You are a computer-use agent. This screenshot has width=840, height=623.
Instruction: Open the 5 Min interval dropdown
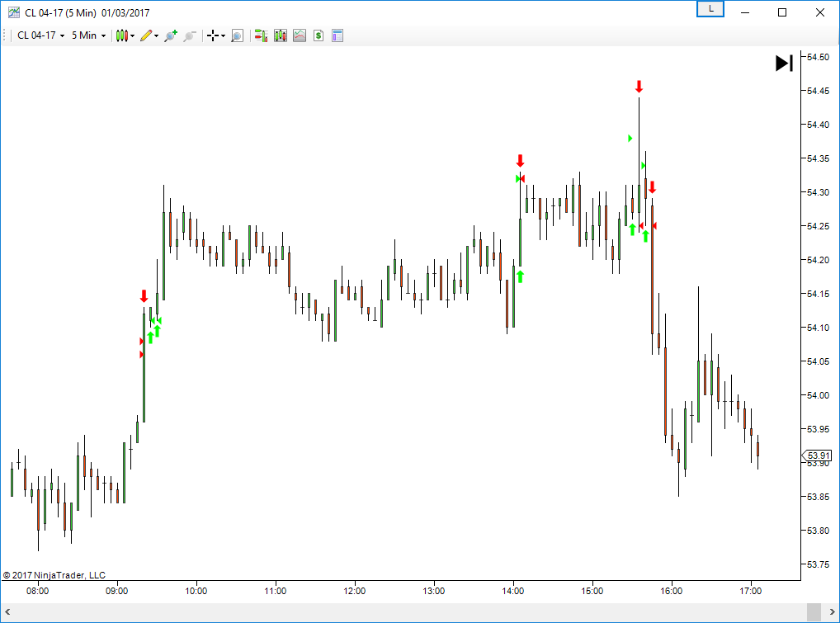(88, 35)
